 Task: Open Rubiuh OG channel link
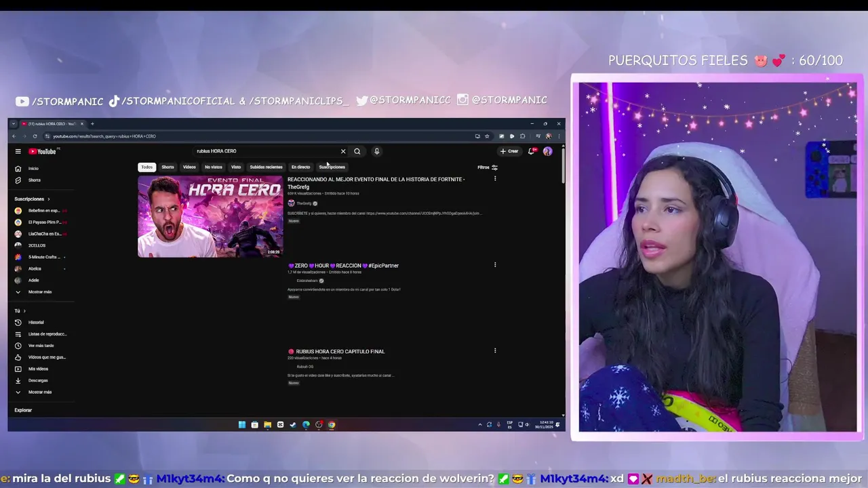click(305, 367)
